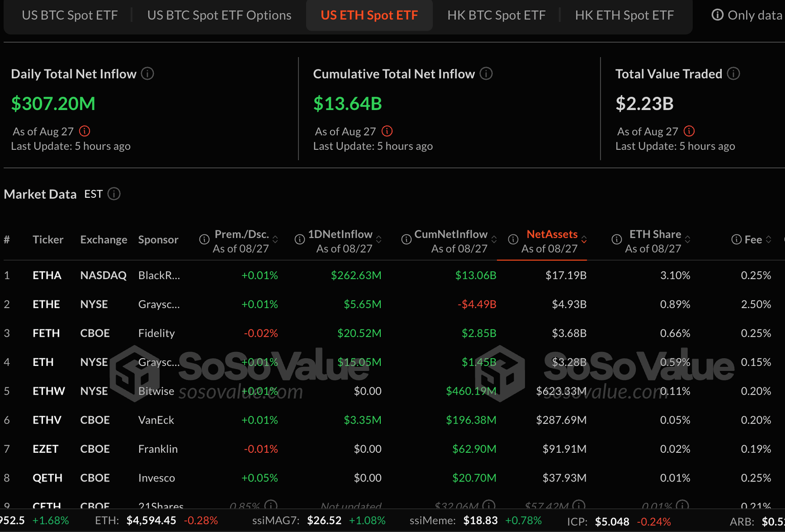Sort by Fee using the sort arrows
Viewport: 785px width, 532px height.
tap(768, 239)
